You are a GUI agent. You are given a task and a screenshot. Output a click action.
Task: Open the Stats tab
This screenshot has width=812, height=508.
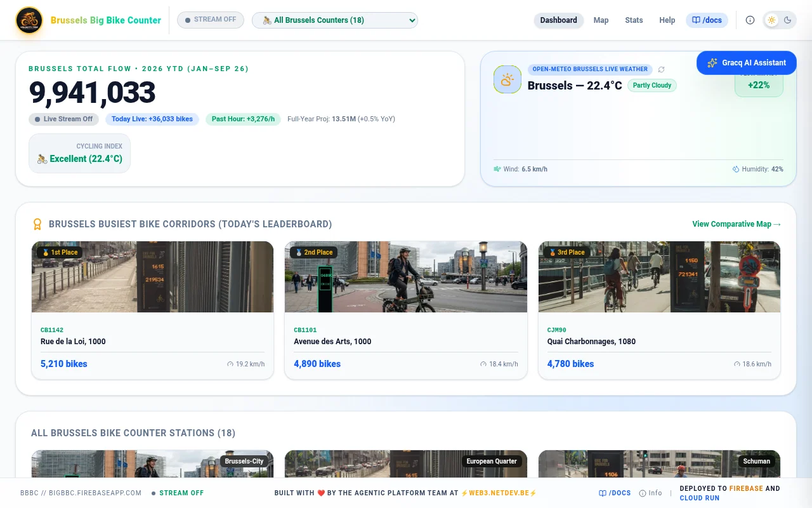point(634,20)
